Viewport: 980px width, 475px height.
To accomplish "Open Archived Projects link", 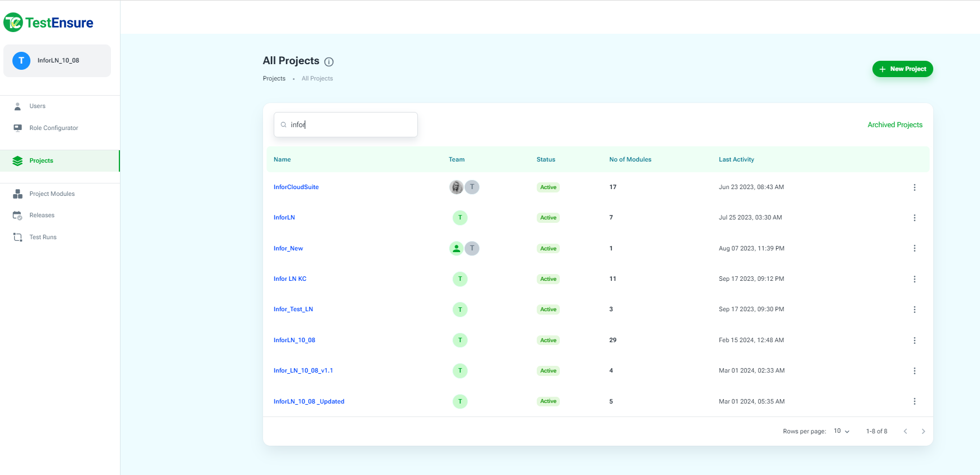I will 895,125.
